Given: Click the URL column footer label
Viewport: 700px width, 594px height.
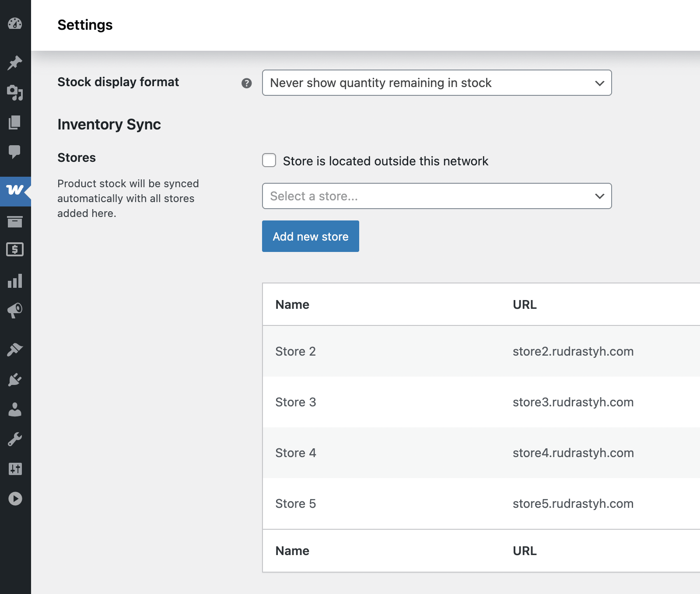Looking at the screenshot, I should click(525, 551).
